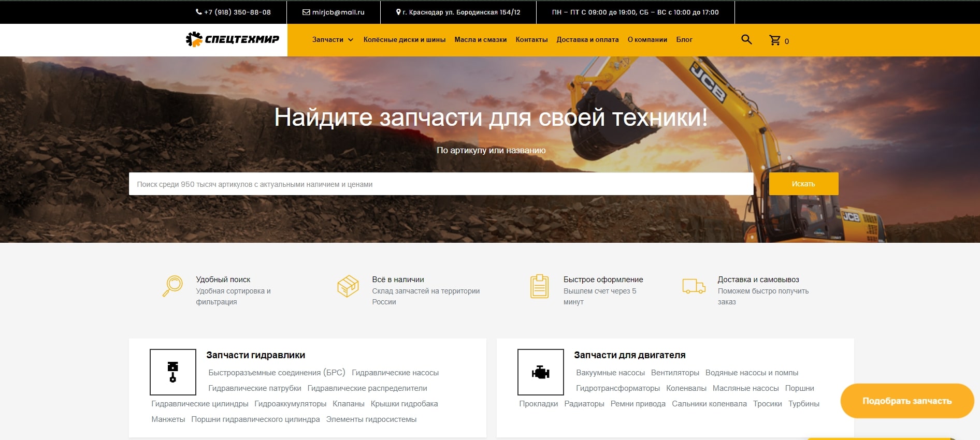This screenshot has width=980, height=440.
Task: Click the magnifier icon beside Удобный поиск
Action: [172, 286]
